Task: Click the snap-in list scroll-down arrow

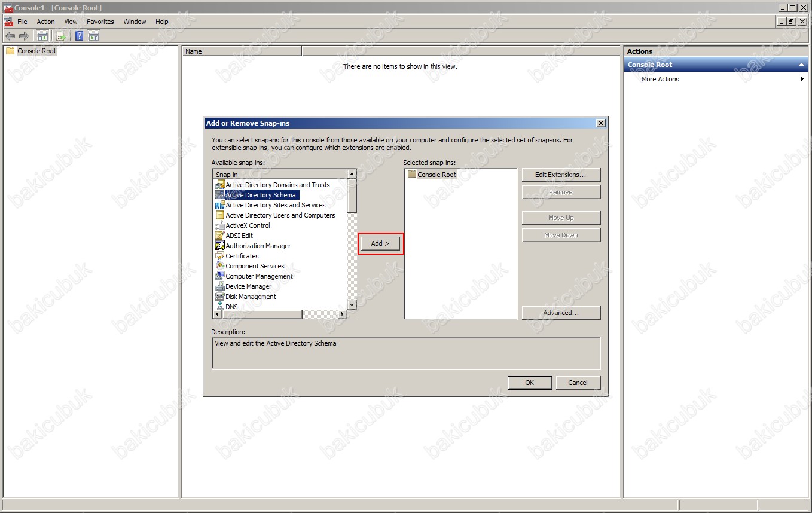Action: 352,305
